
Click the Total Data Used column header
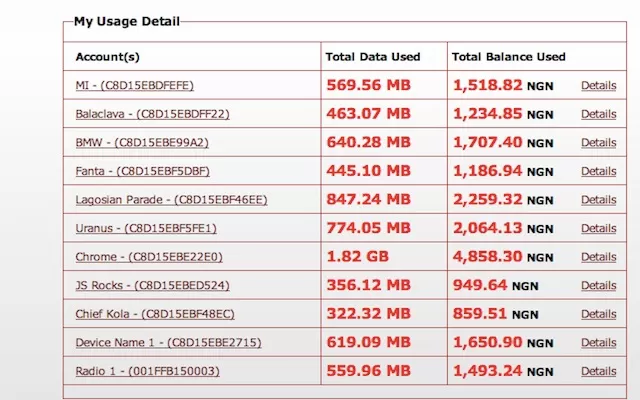[x=372, y=57]
